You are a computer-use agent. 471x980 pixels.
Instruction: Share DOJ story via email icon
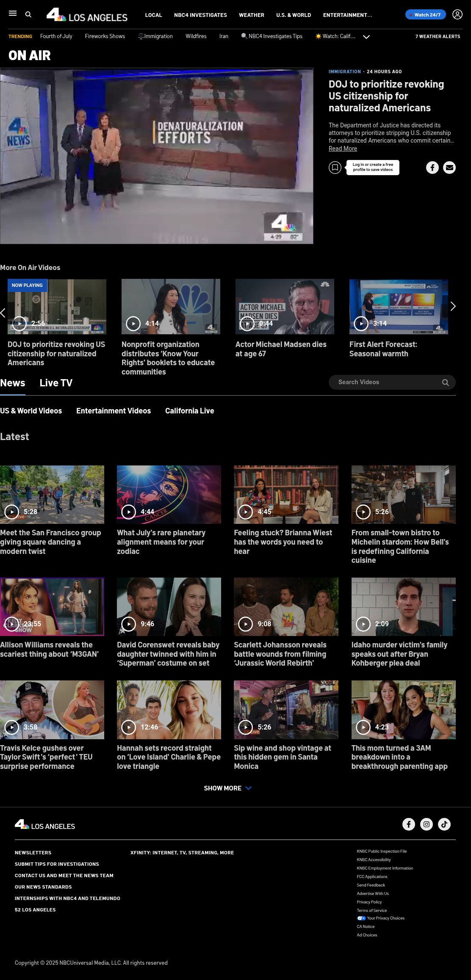[449, 168]
